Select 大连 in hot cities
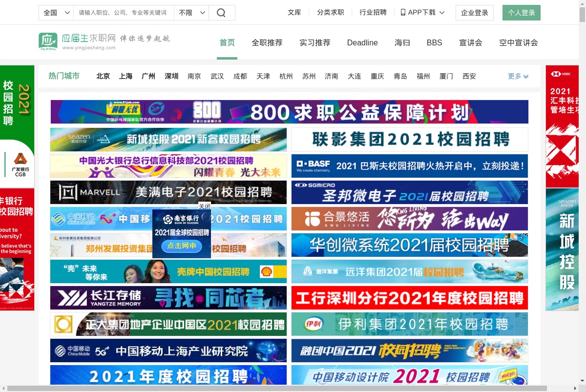586x392 pixels. 355,76
